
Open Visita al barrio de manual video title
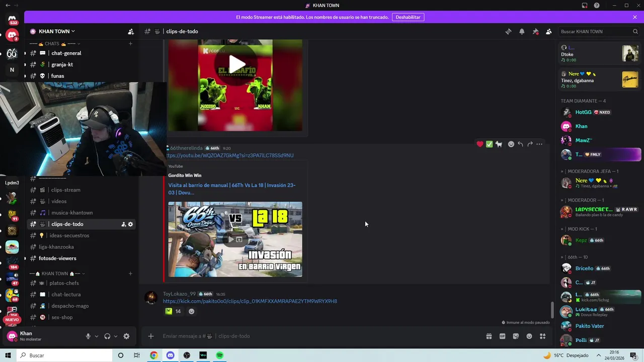tap(232, 189)
